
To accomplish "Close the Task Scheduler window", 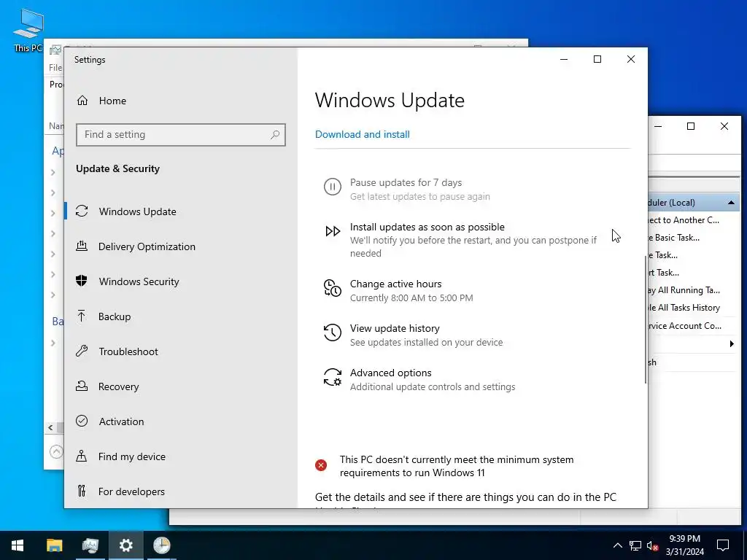I will 724,126.
